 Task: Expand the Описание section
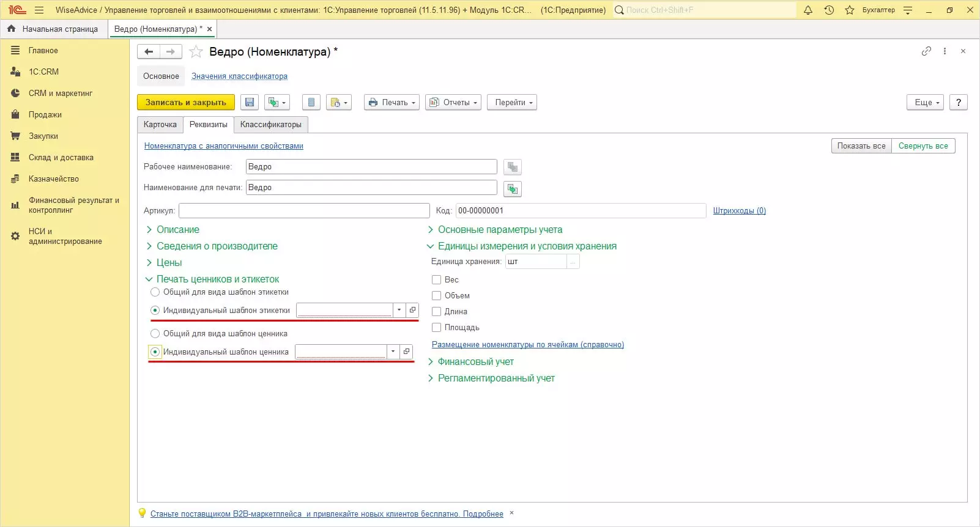pos(177,230)
